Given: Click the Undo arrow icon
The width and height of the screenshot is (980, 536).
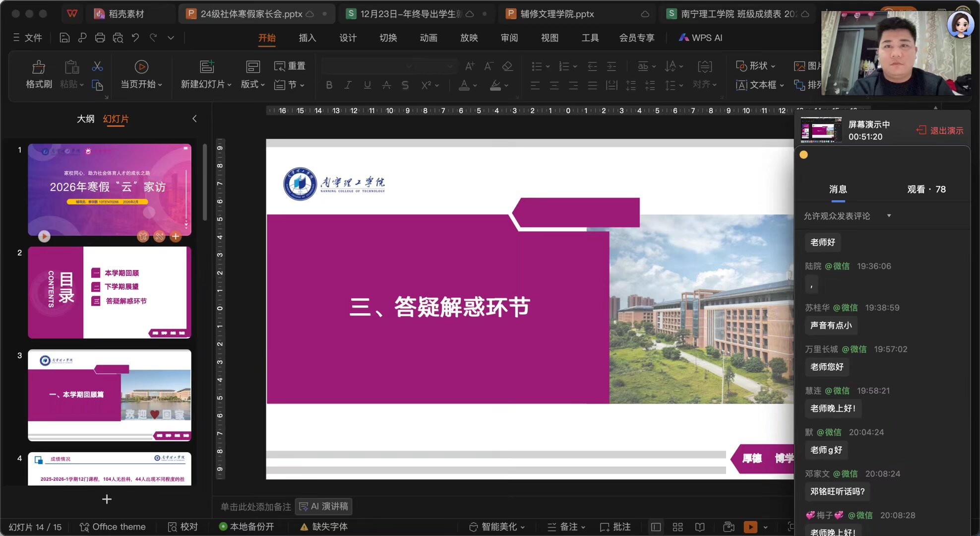Looking at the screenshot, I should click(x=135, y=38).
